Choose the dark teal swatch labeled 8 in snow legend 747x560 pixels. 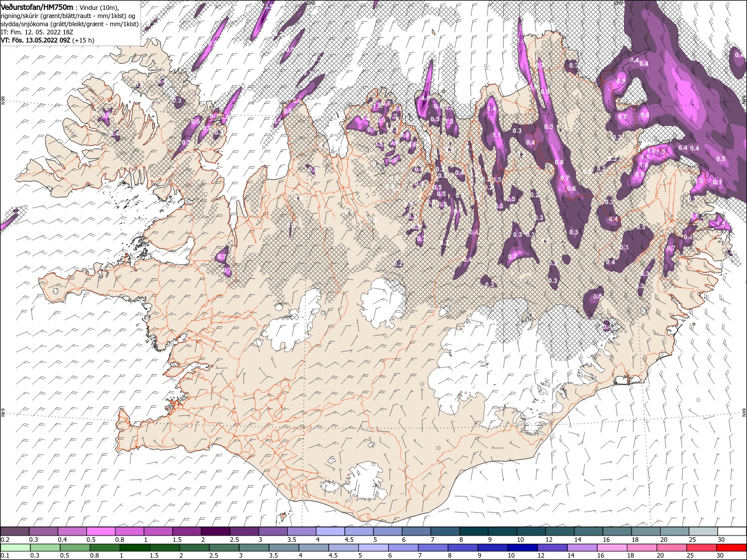pyautogui.click(x=474, y=531)
